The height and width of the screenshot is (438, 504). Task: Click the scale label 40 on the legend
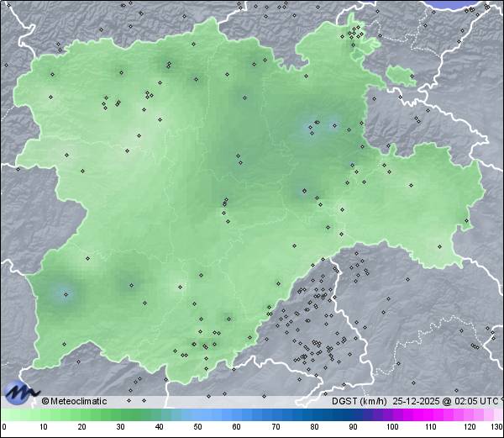click(x=159, y=428)
